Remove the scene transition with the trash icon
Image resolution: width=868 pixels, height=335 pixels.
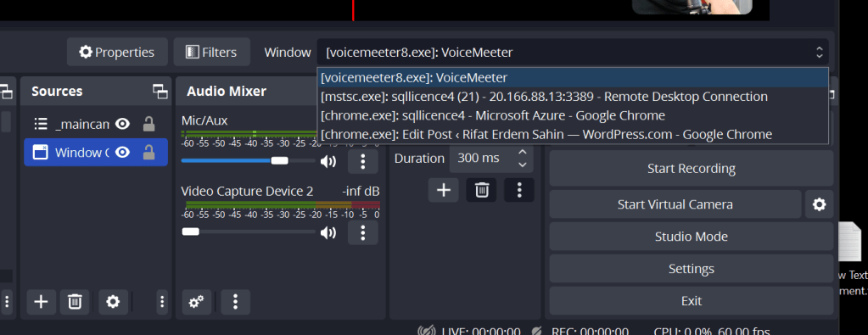(482, 190)
